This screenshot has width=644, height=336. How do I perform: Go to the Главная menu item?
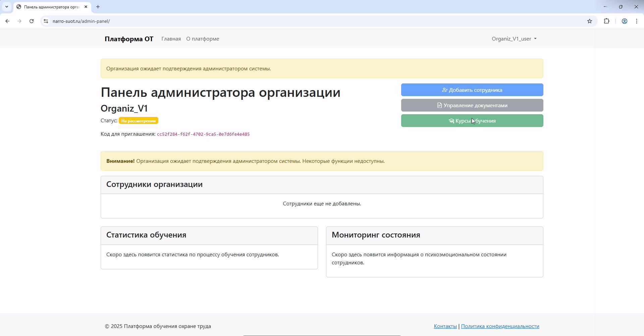pyautogui.click(x=171, y=39)
